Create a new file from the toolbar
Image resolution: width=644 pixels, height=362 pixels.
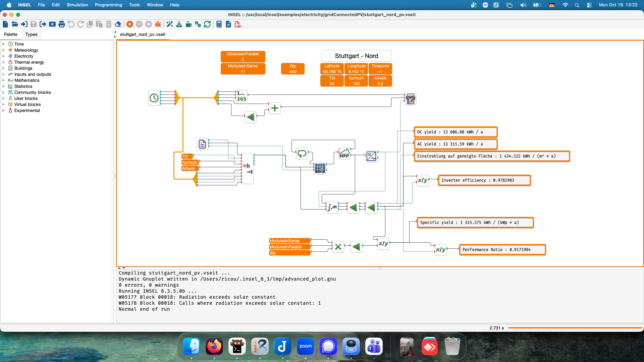click(5, 24)
